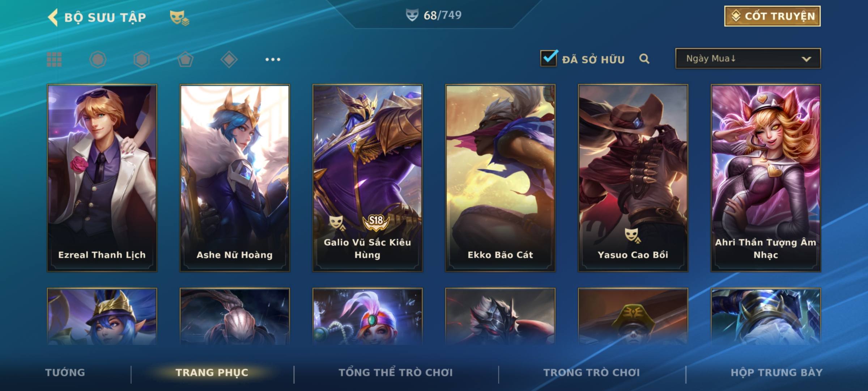The height and width of the screenshot is (391, 868).
Task: Select the Yasuo Cao Bồi skin card
Action: [633, 178]
